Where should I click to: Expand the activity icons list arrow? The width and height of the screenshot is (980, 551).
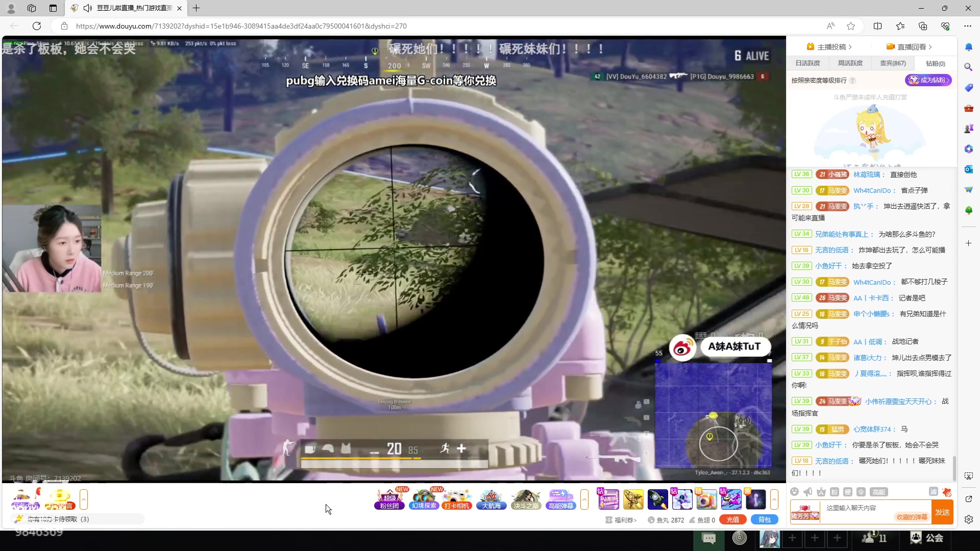584,499
